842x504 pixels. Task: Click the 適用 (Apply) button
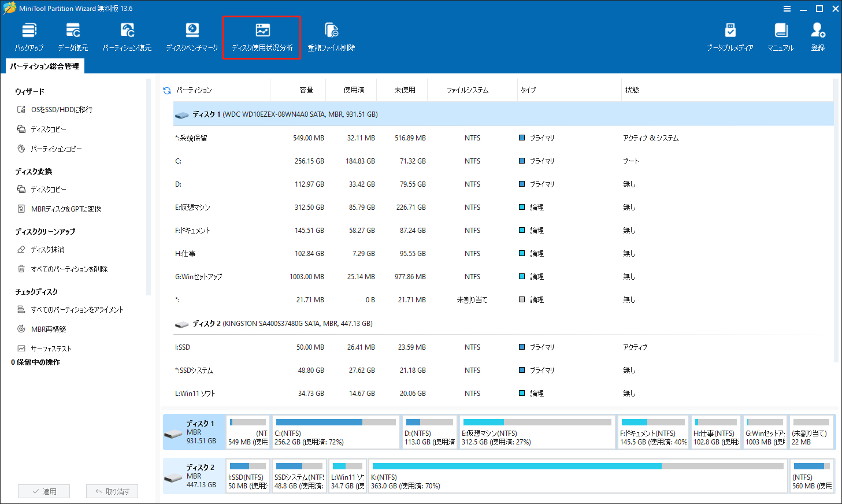point(44,491)
